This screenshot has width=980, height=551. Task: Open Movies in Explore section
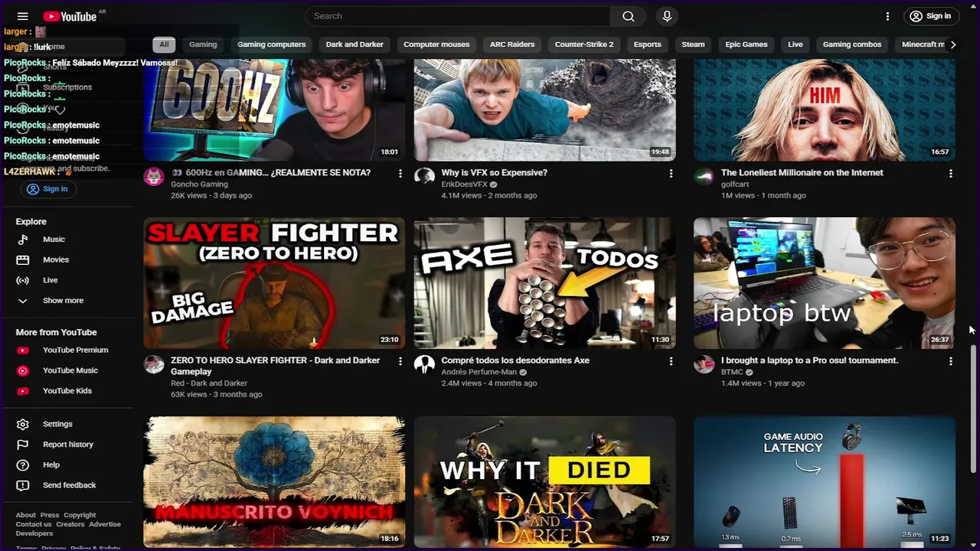coord(55,259)
